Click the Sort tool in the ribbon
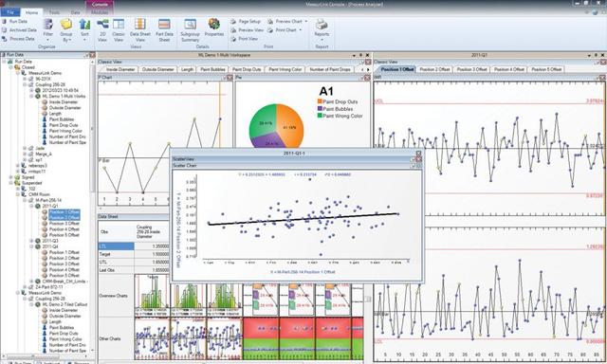607x364 pixels. tap(84, 29)
